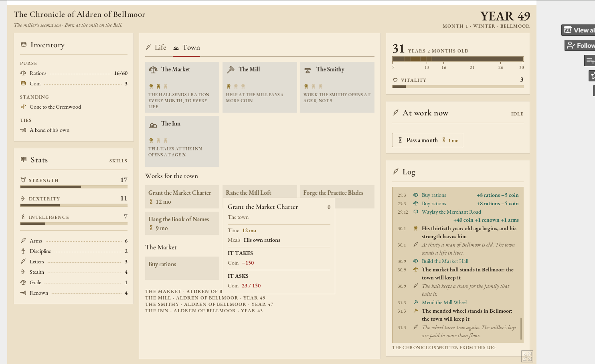Click the Arms skill icon
Screen dimensions: 595x364
coord(23,241)
